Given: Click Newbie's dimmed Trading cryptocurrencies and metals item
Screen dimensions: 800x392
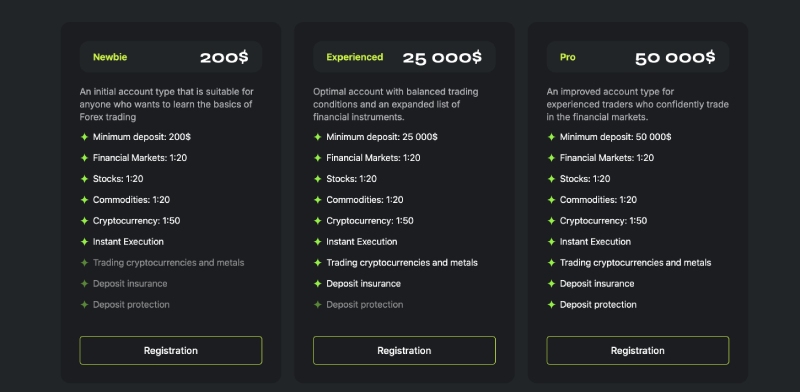Looking at the screenshot, I should (x=168, y=262).
